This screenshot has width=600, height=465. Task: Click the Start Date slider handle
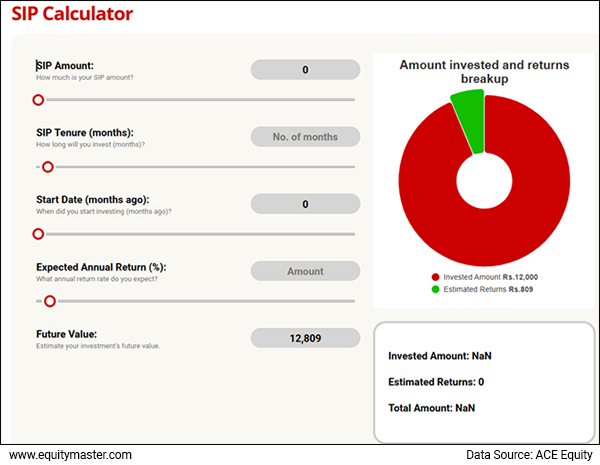click(38, 234)
